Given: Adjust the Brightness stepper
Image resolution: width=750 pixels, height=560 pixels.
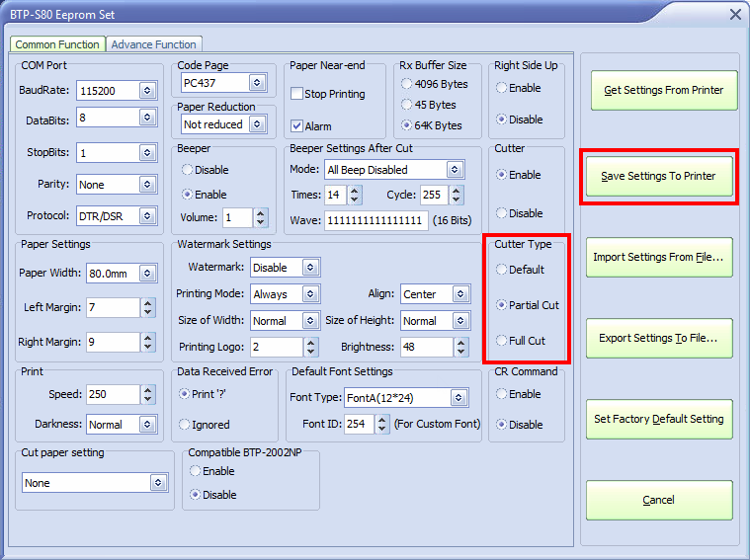Looking at the screenshot, I should 460,348.
